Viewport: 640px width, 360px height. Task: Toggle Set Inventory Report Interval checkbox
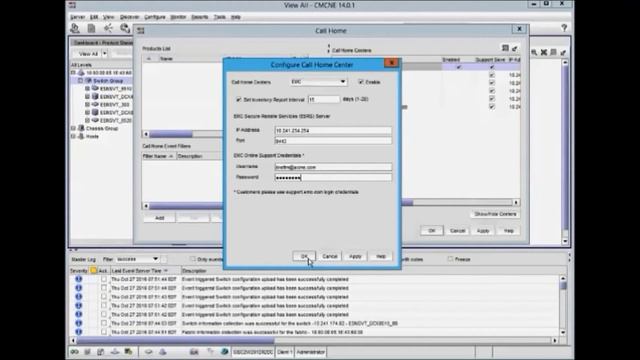239,99
